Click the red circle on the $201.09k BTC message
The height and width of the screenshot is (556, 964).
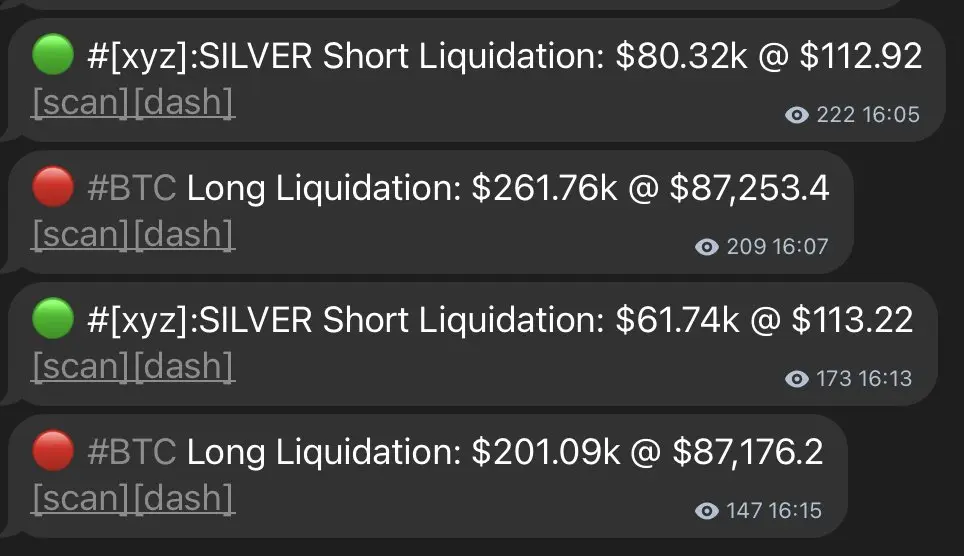pos(53,451)
